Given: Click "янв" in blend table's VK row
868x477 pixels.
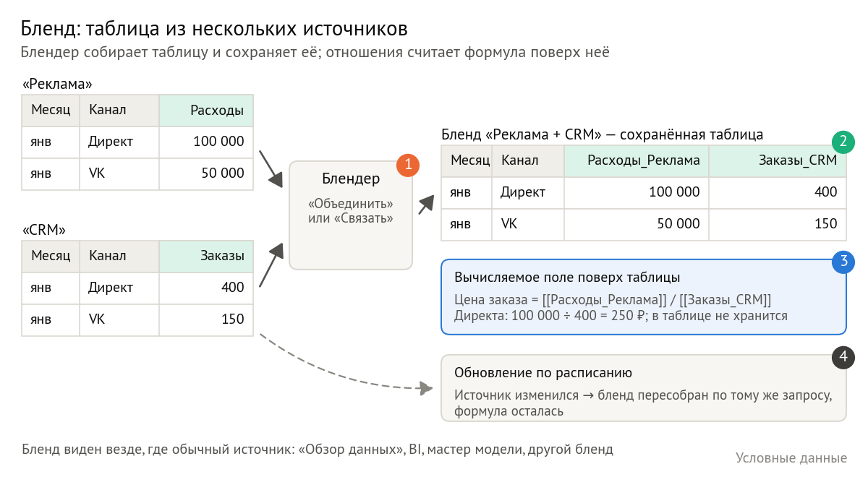Looking at the screenshot, I should tap(467, 224).
